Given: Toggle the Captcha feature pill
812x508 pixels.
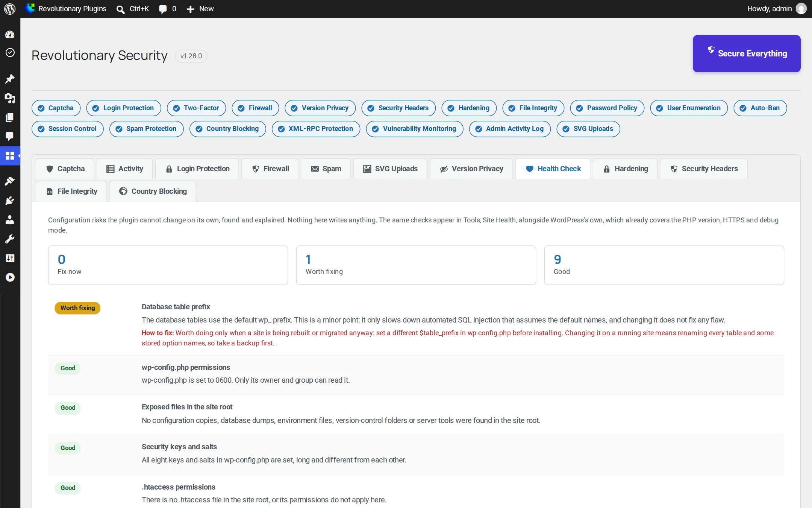Looking at the screenshot, I should pyautogui.click(x=56, y=108).
